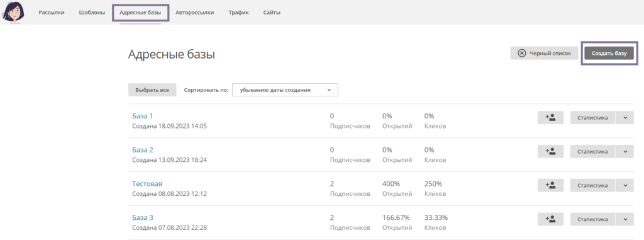Open the База 1 link
This screenshot has width=644, height=240.
pyautogui.click(x=143, y=116)
